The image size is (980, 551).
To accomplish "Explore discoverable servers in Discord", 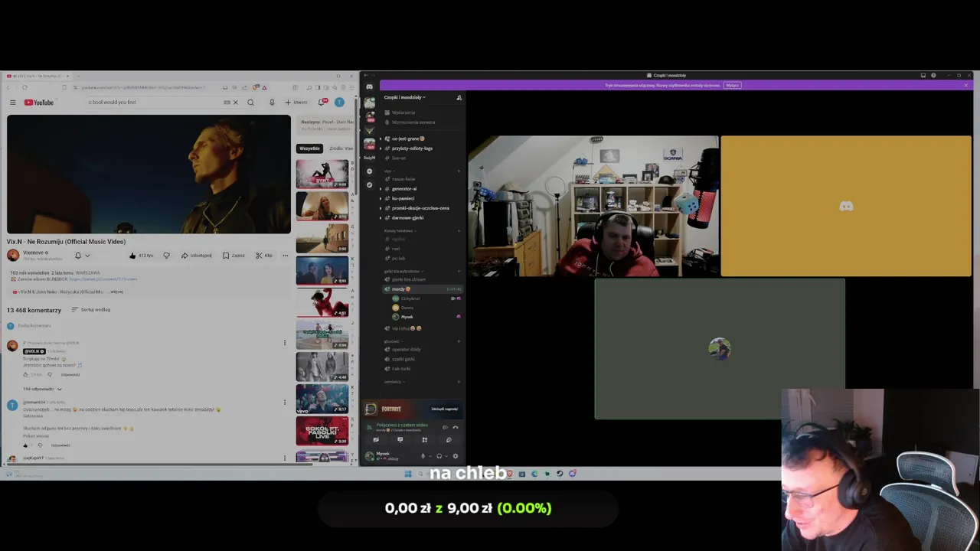I will pos(370,185).
